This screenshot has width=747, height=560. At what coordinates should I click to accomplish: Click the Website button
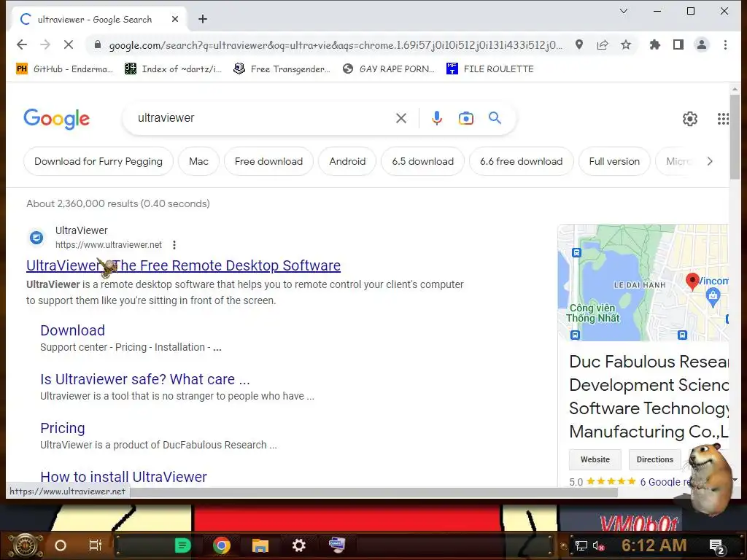click(x=595, y=459)
